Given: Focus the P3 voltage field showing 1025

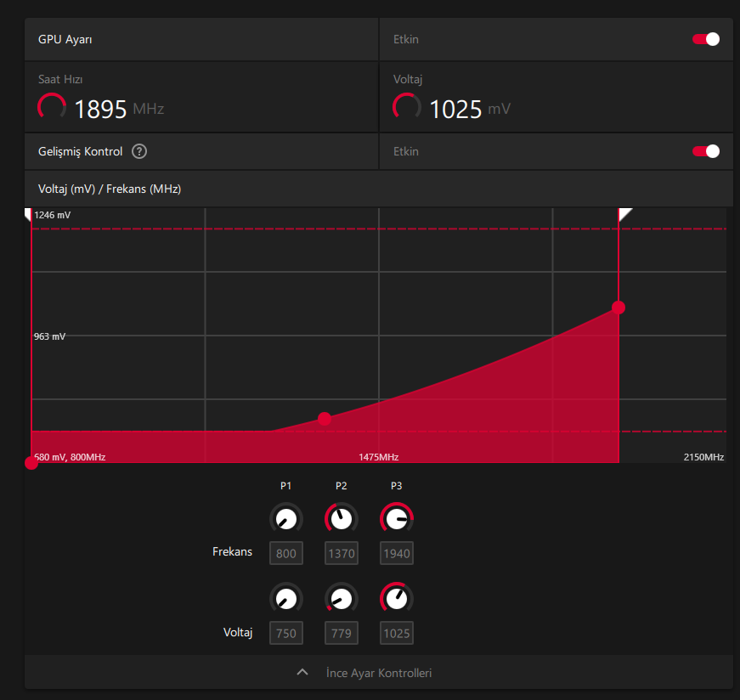Looking at the screenshot, I should [x=397, y=633].
